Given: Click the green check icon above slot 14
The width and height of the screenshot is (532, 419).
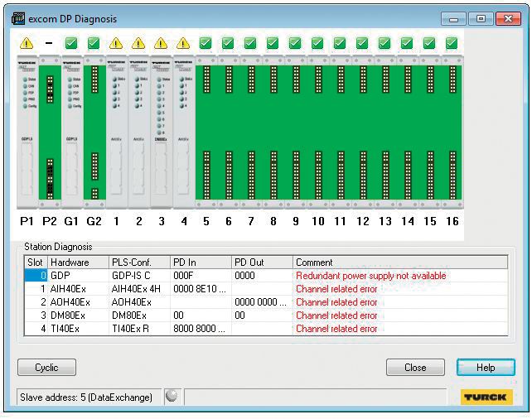Looking at the screenshot, I should pyautogui.click(x=407, y=43).
